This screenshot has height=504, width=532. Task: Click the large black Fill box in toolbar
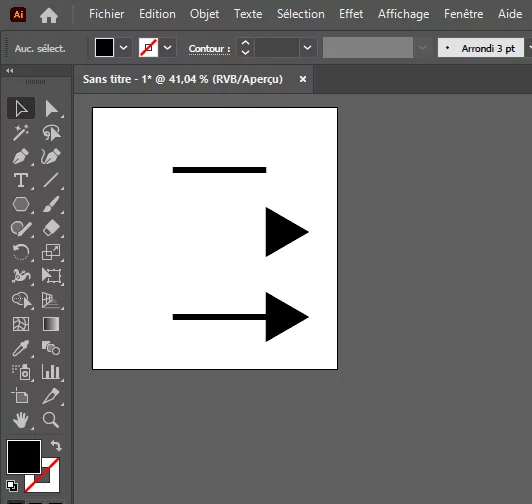(x=24, y=456)
